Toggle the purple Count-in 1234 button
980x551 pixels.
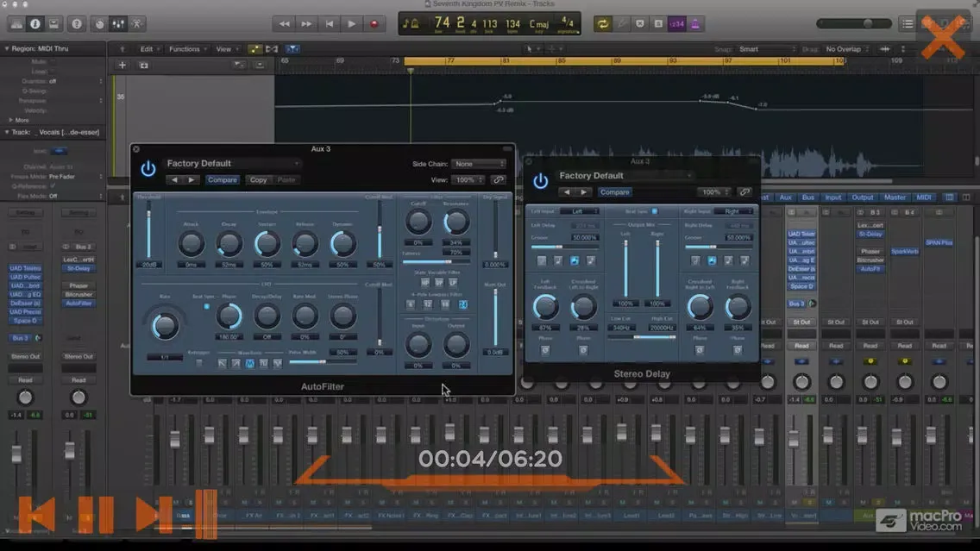[676, 24]
